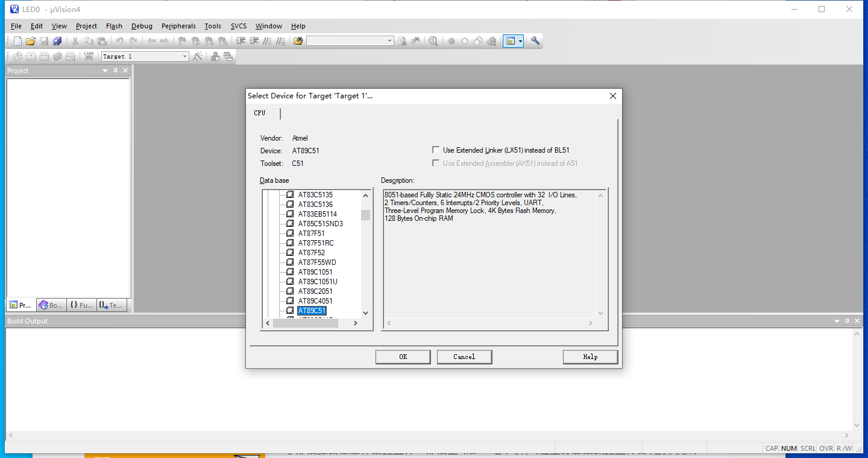Open the Project panel dropdown arrow

105,71
